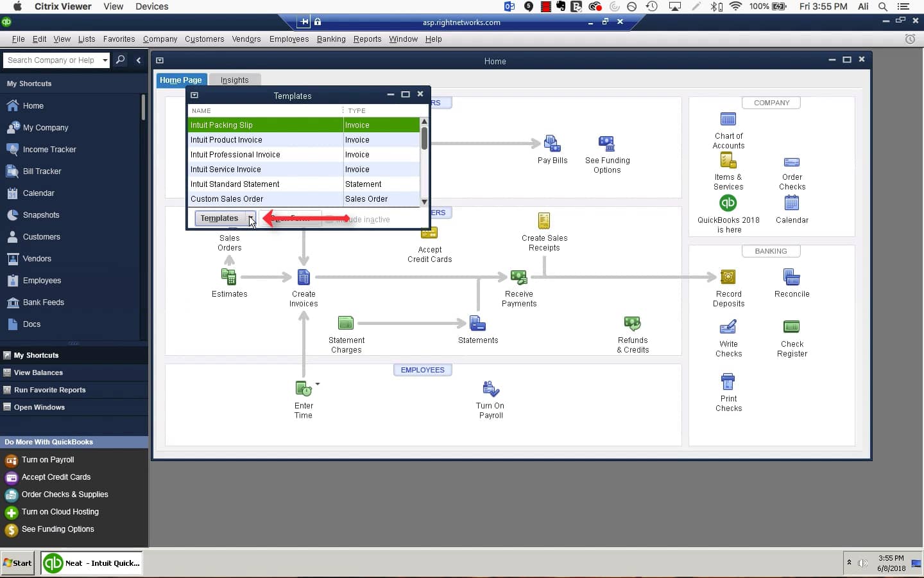
Task: Open Create Invoices
Action: click(304, 277)
